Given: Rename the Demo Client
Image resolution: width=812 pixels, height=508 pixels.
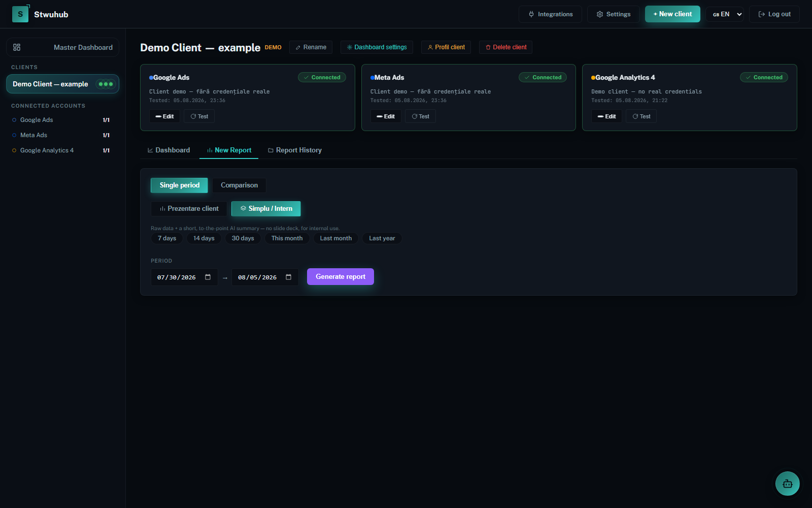Looking at the screenshot, I should click(311, 47).
